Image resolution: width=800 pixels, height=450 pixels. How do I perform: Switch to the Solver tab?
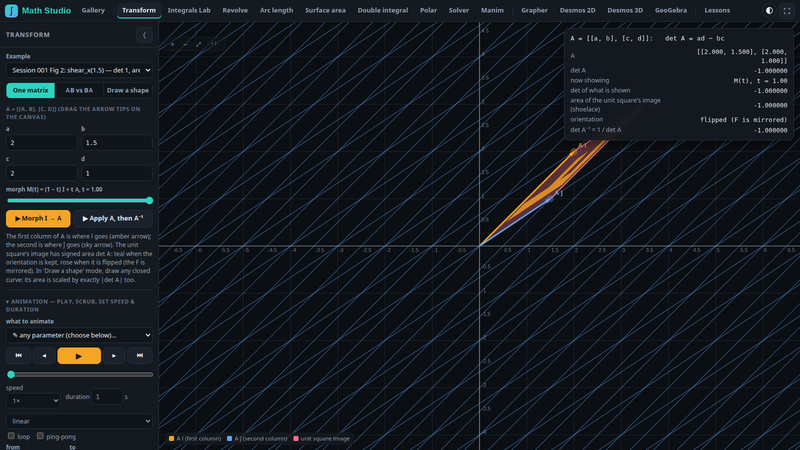459,10
